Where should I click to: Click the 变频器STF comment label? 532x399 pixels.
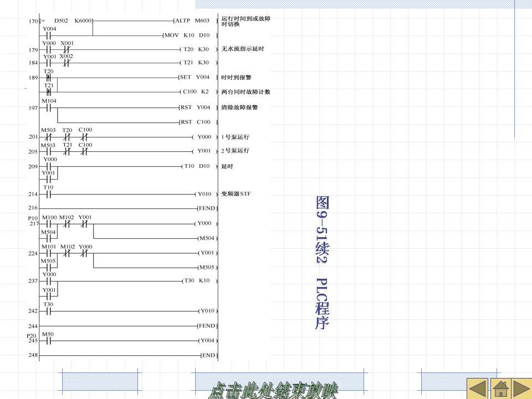[236, 194]
